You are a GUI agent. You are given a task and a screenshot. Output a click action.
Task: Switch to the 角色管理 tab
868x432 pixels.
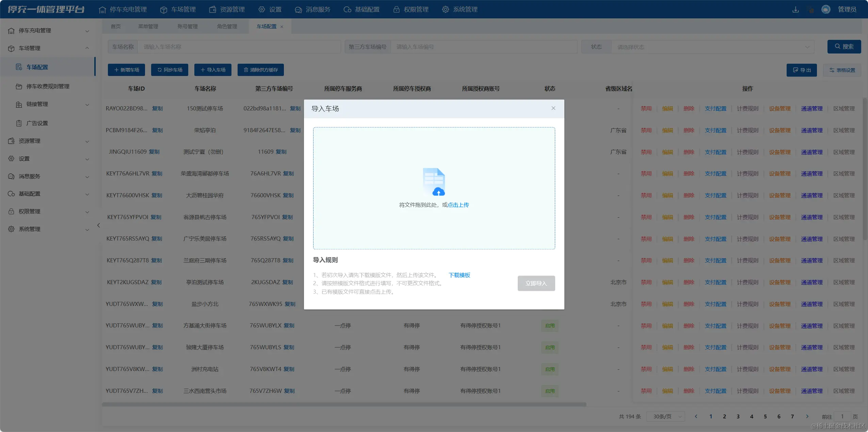pos(227,27)
